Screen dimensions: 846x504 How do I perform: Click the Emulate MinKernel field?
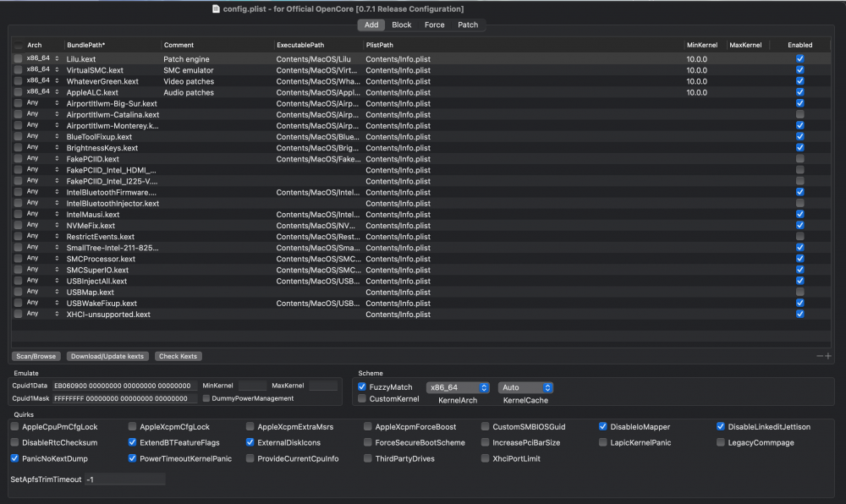pyautogui.click(x=252, y=386)
